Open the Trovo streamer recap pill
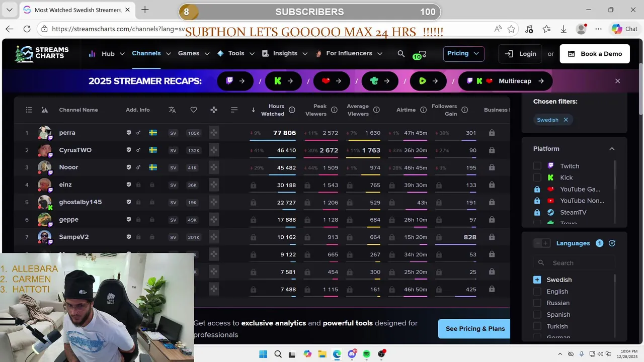This screenshot has height=362, width=644. click(x=380, y=81)
